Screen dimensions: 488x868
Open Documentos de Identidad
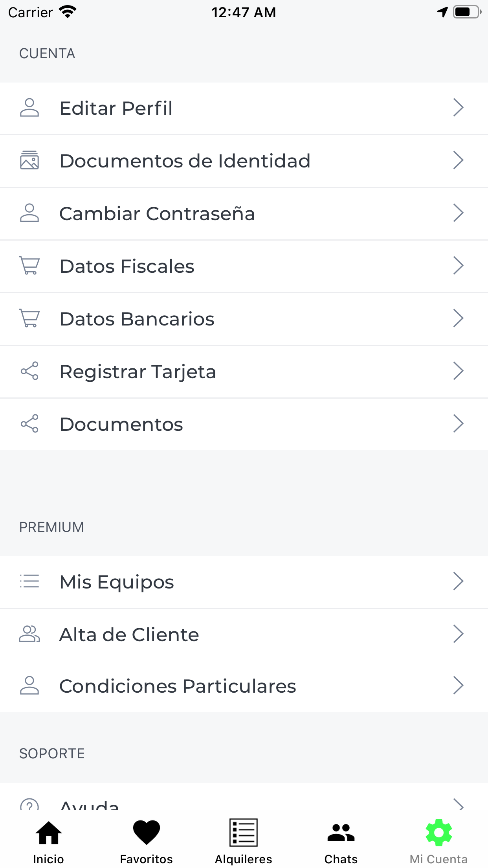pyautogui.click(x=185, y=161)
